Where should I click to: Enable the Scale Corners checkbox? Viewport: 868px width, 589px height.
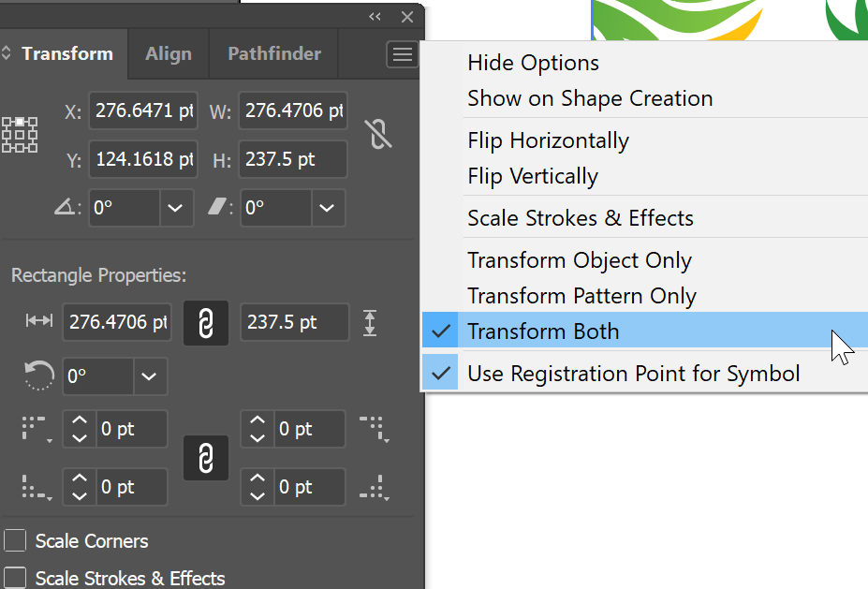pyautogui.click(x=15, y=540)
